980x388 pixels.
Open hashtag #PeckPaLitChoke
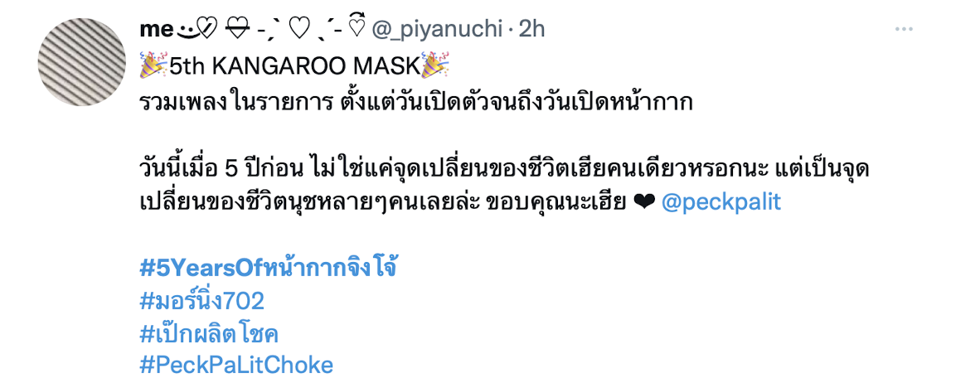pos(236,366)
